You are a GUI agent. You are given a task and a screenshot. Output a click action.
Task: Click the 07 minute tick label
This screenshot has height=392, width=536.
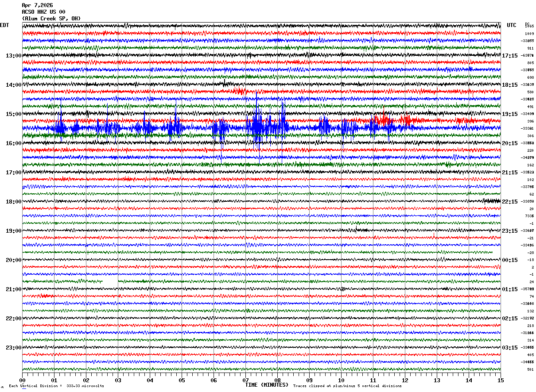point(245,380)
